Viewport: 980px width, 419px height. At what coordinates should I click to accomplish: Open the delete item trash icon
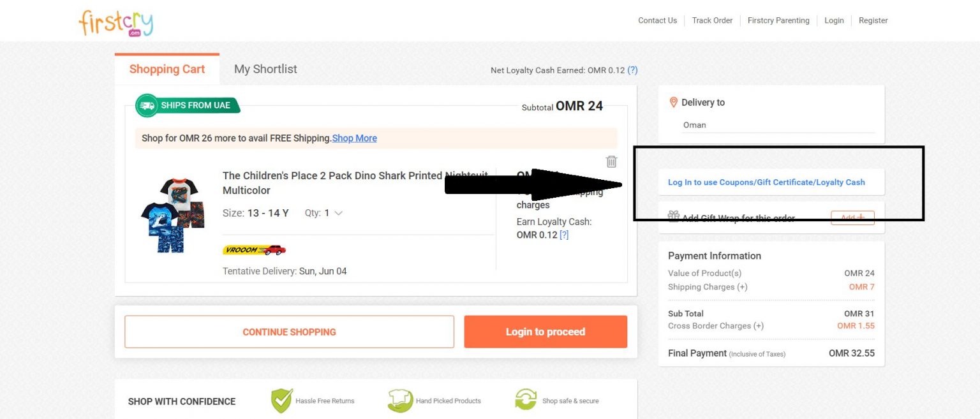click(x=611, y=161)
